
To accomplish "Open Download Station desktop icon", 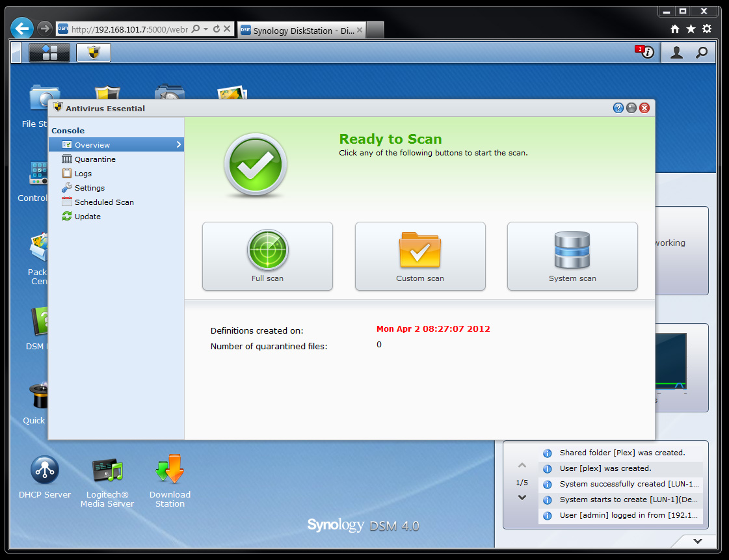I will 170,481.
